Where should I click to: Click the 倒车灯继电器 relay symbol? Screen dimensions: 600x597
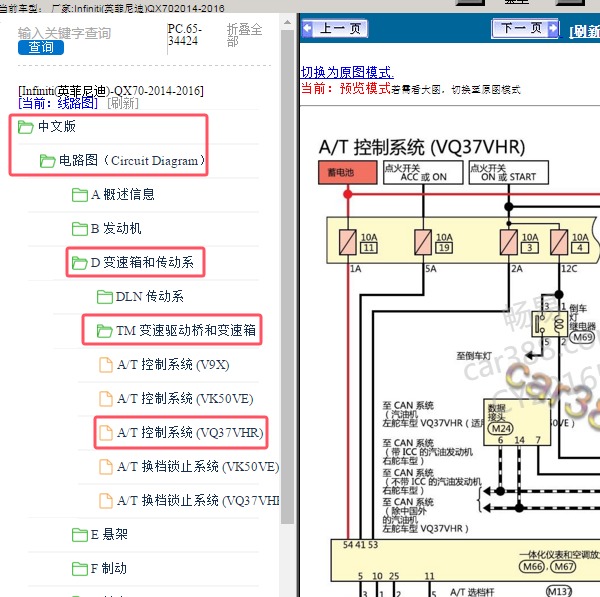pos(549,324)
